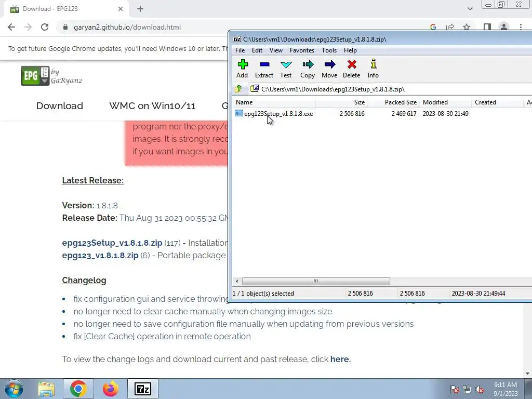Click the 7-Zip archive path address field
Screen dimensions: 532x399
click(390, 89)
